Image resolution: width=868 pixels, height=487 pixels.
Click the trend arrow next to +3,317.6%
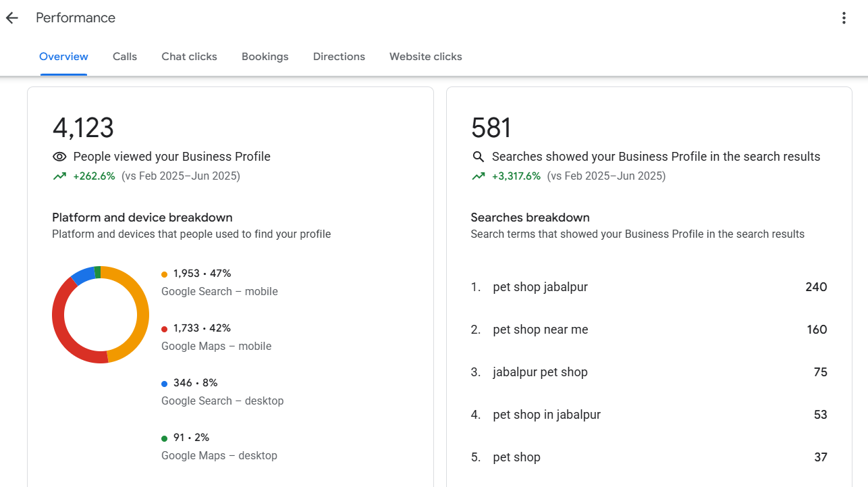click(478, 176)
